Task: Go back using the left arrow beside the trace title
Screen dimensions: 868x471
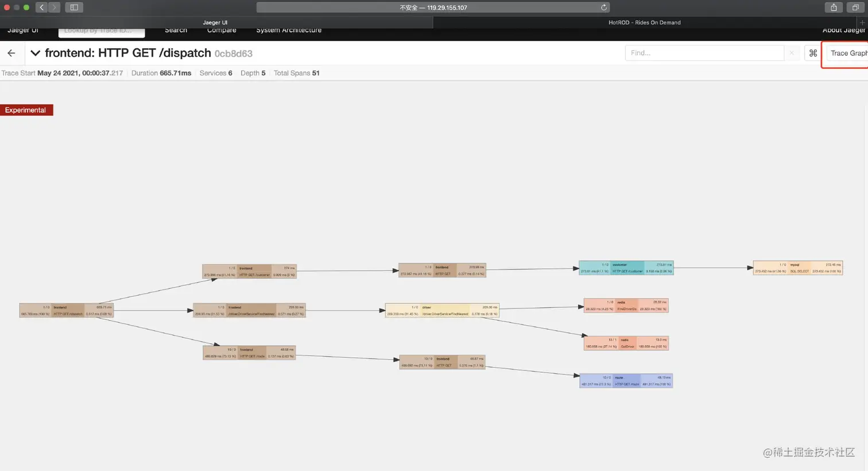Action: pyautogui.click(x=11, y=53)
